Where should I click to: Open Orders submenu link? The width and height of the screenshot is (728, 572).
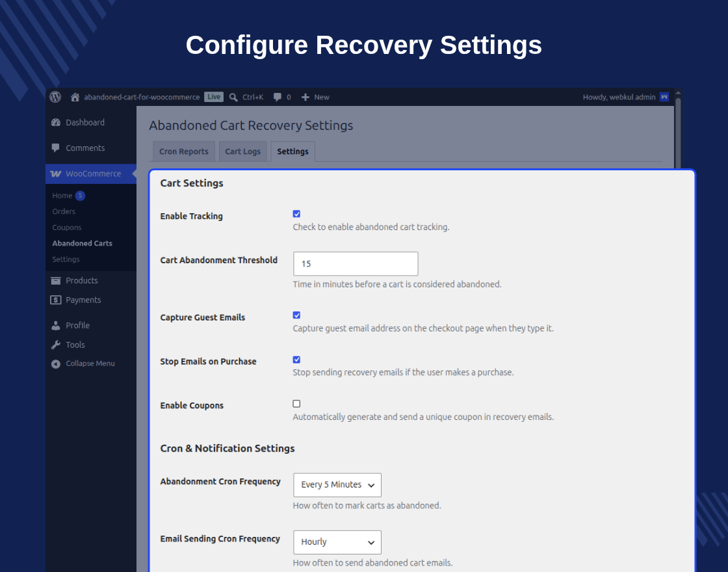click(64, 212)
